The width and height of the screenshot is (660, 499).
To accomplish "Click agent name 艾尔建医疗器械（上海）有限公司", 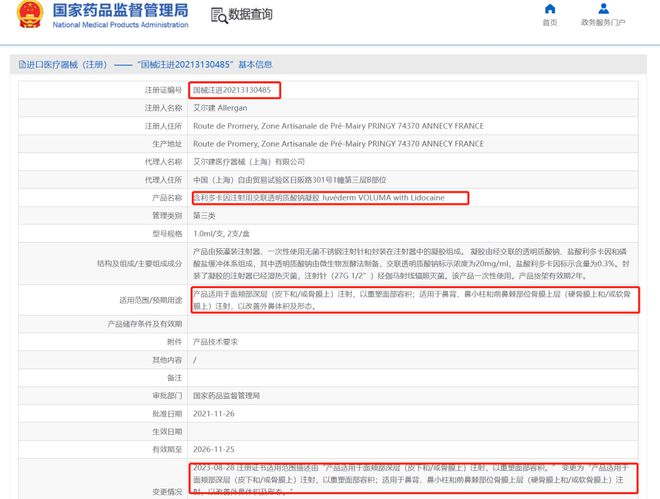I will tap(249, 162).
